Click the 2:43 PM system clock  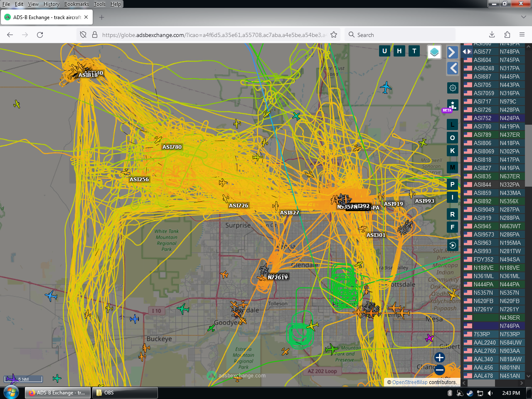point(511,393)
